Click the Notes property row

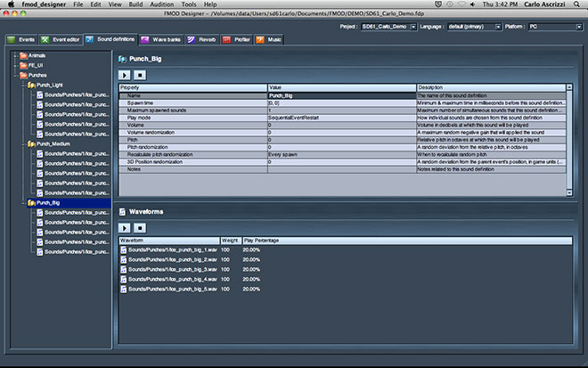[x=342, y=169]
